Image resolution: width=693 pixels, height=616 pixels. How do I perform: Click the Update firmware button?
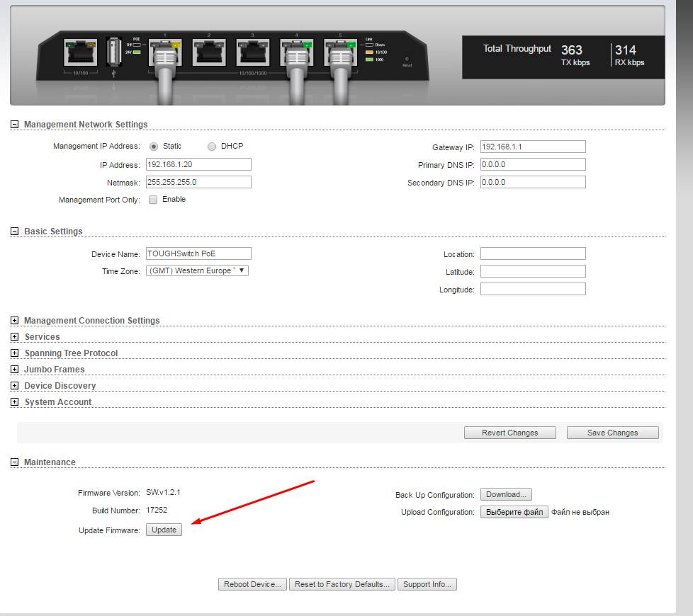[164, 530]
